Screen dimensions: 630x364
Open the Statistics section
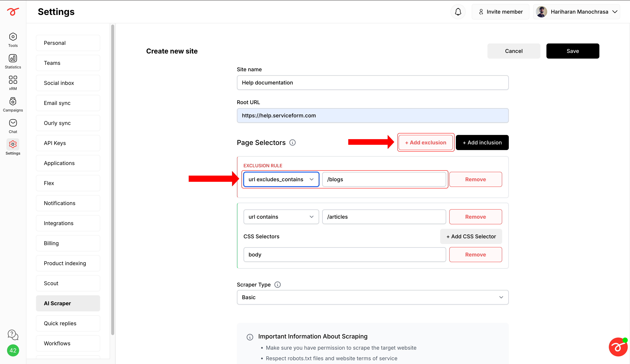[x=13, y=61]
